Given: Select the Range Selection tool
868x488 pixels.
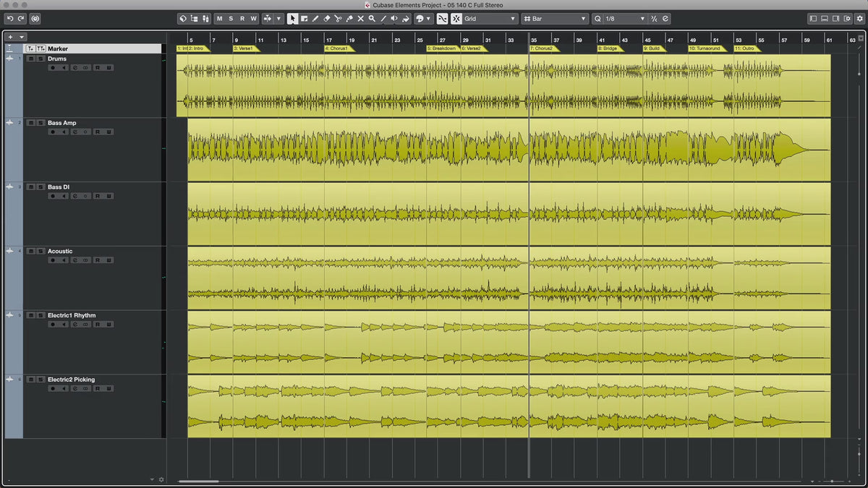Looking at the screenshot, I should pyautogui.click(x=304, y=19).
